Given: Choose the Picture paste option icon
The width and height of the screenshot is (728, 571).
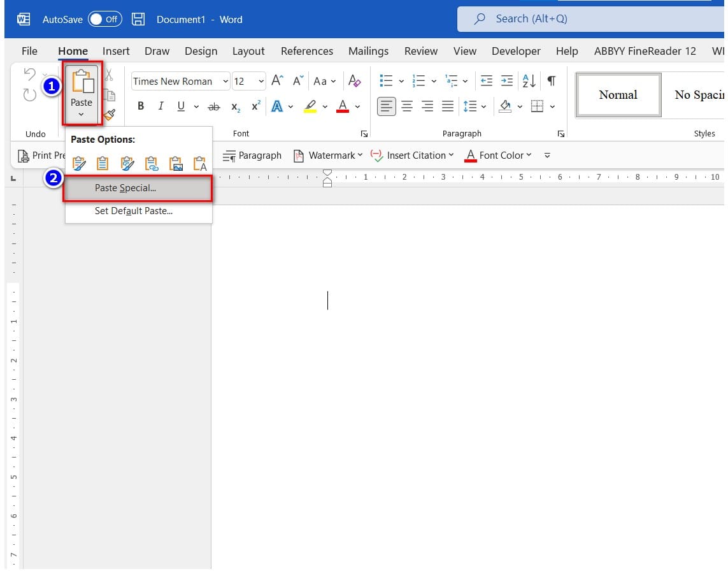Looking at the screenshot, I should pyautogui.click(x=176, y=164).
